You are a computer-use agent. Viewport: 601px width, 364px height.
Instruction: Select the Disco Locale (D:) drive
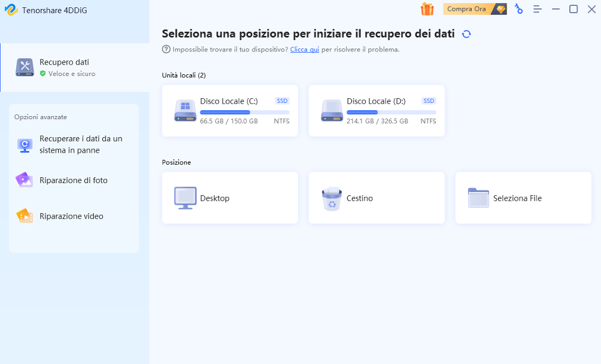click(x=377, y=111)
